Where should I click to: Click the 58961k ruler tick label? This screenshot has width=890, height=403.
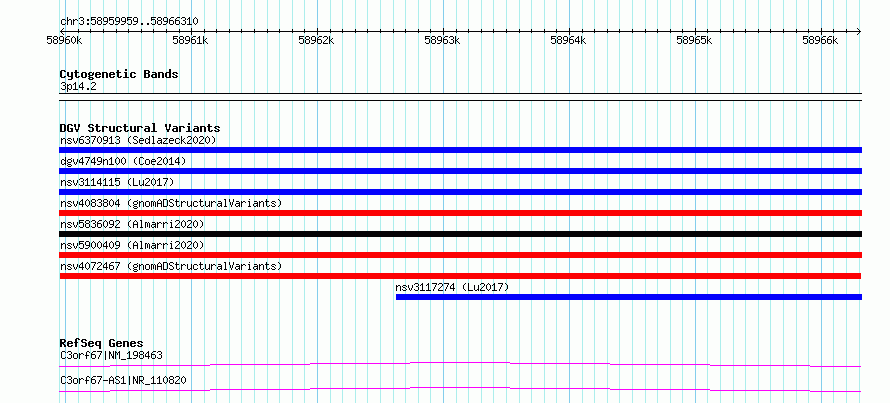click(191, 40)
